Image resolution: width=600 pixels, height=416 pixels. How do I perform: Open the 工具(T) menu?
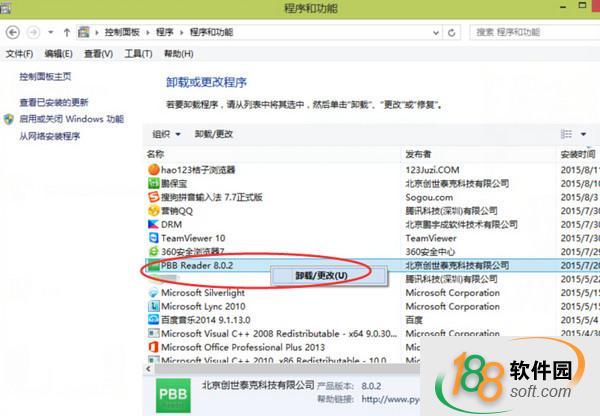coord(138,54)
